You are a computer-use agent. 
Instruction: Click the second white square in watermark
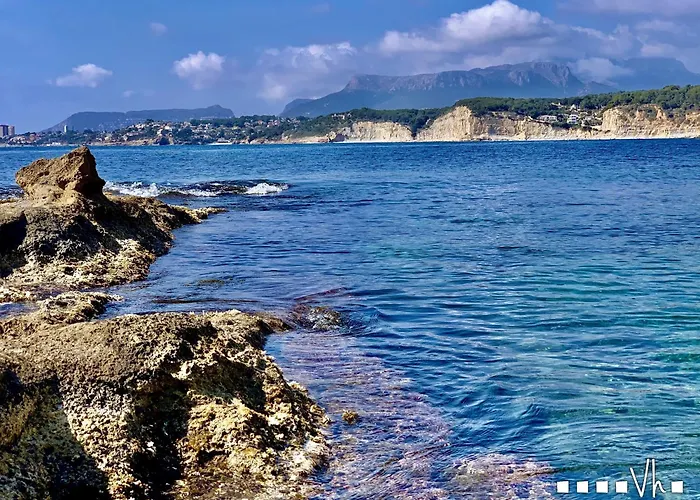(x=582, y=487)
